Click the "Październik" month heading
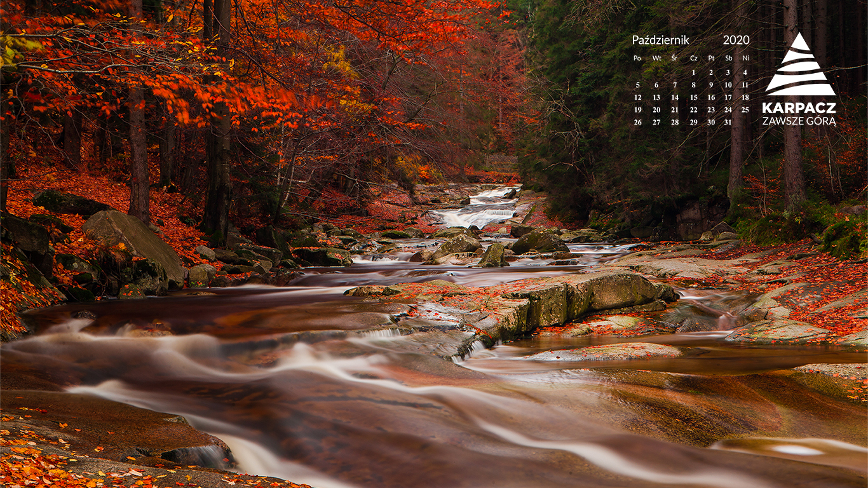Screen dimensions: 868x488 (x=660, y=41)
